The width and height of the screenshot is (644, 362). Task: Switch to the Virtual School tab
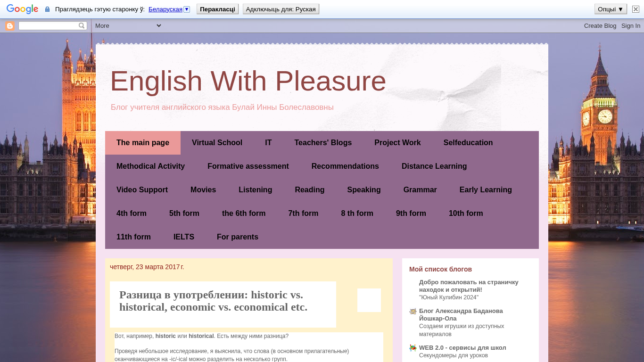pos(217,143)
